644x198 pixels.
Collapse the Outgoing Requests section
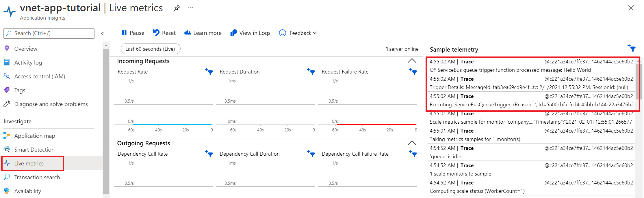pyautogui.click(x=412, y=143)
